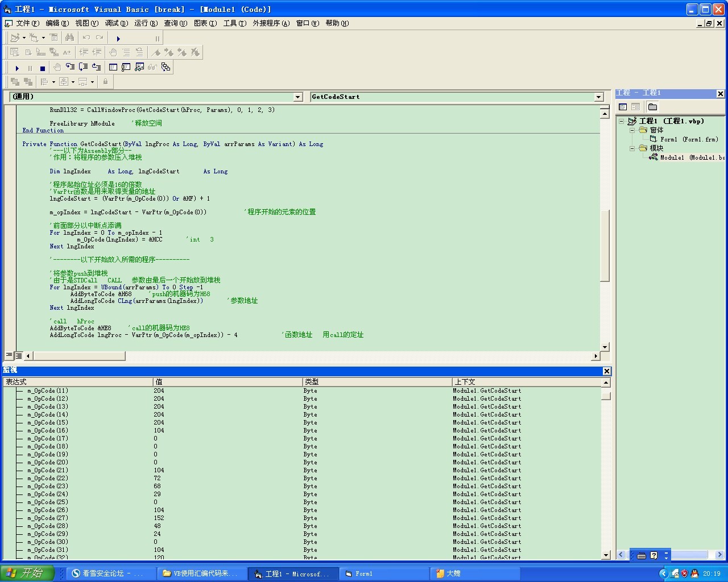Screen dimensions: 728x582
Task: Click the 上下文 column header in watch window
Action: click(x=527, y=382)
